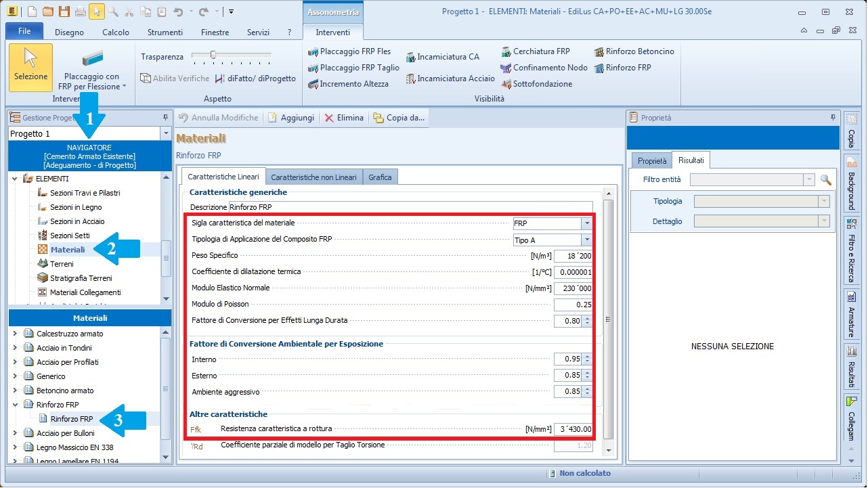868x488 pixels.
Task: Open the Tipologia di Applicazione dropdown
Action: point(586,240)
